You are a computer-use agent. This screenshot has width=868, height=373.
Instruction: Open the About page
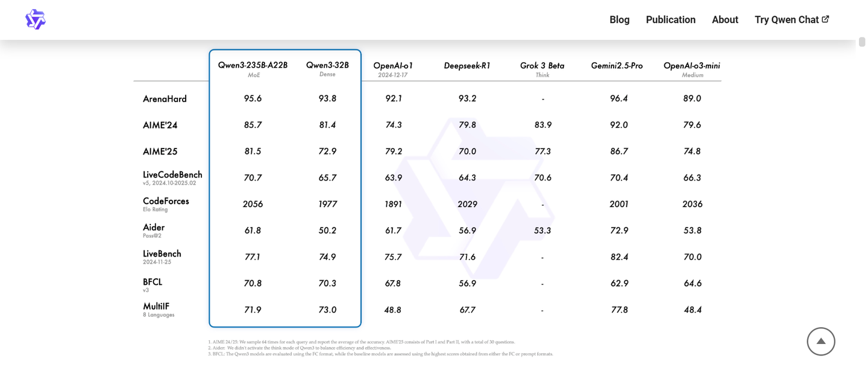pos(725,20)
